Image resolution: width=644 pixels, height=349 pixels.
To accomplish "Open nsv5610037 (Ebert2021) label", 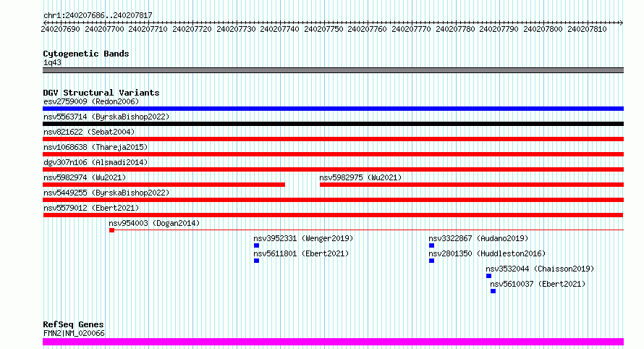I will (x=538, y=284).
